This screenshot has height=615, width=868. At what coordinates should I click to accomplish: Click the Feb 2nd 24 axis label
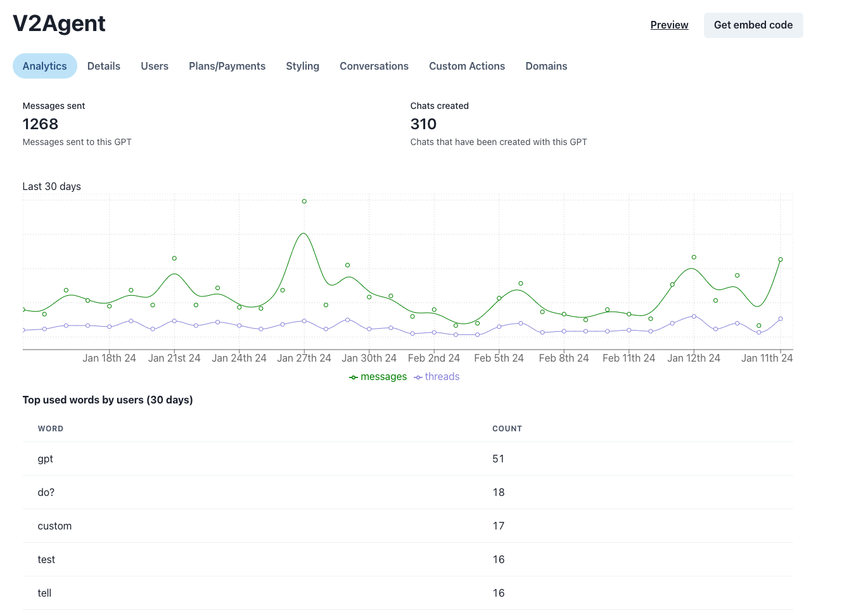point(434,358)
